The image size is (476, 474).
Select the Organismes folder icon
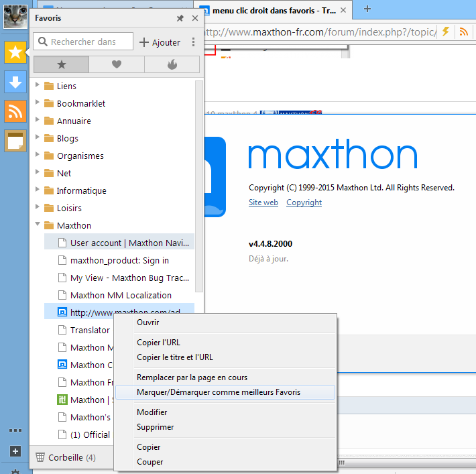(x=48, y=156)
